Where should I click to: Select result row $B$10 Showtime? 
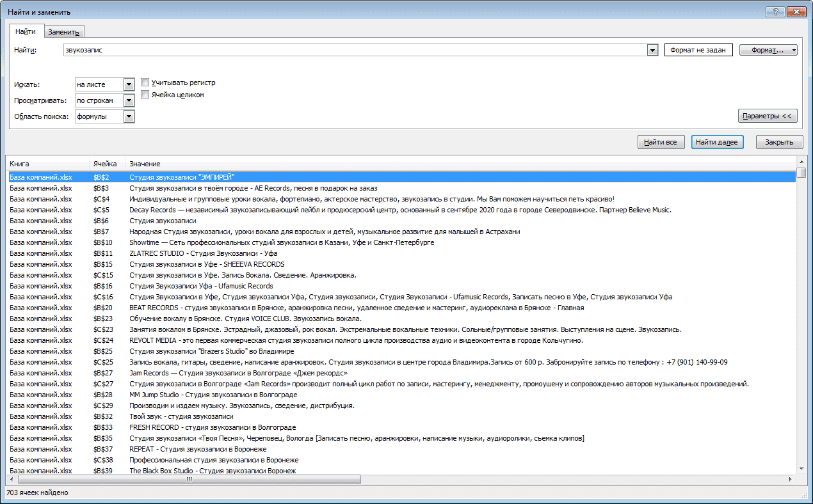click(401, 242)
